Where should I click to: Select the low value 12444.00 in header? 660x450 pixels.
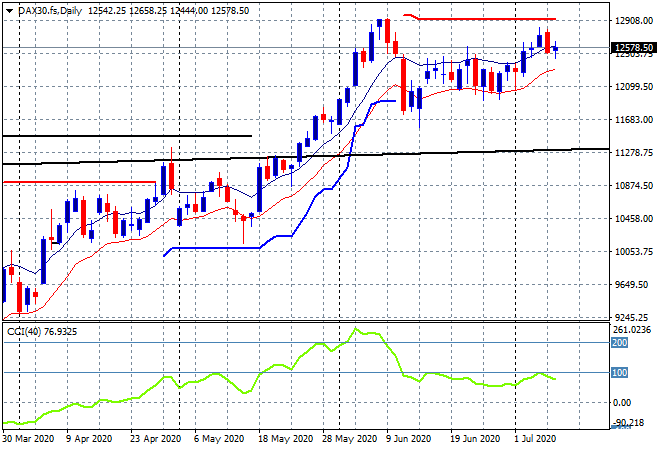(x=189, y=11)
